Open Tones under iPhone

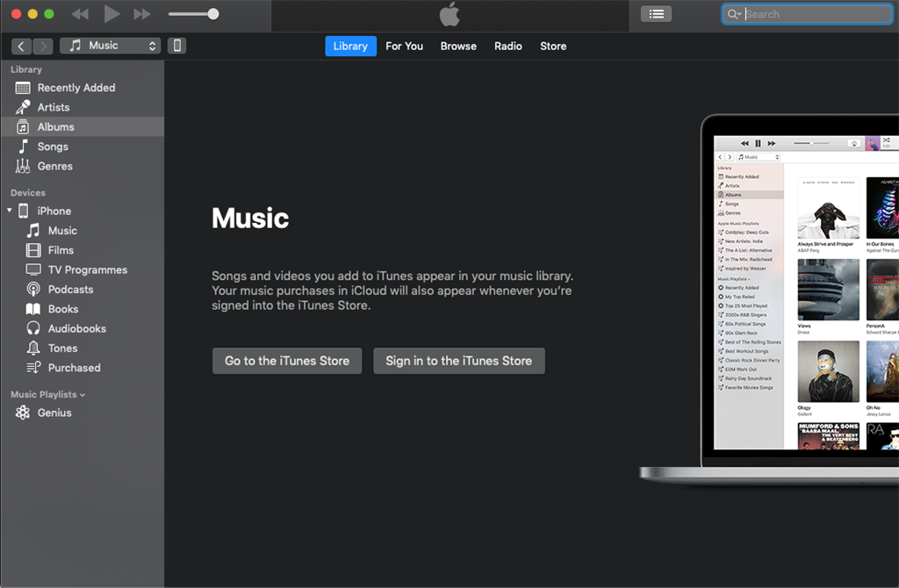coord(83,348)
